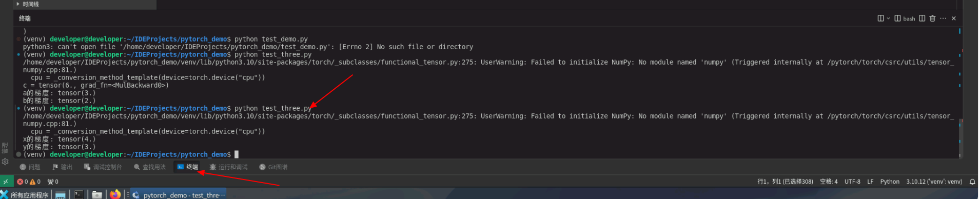This screenshot has height=199, width=980.
Task: Show the 查找用法 panel
Action: [x=149, y=167]
